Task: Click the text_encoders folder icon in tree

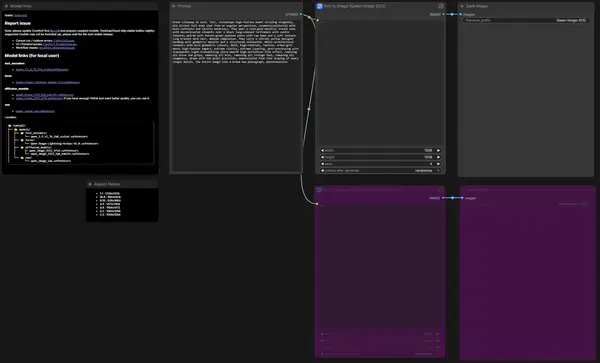Action: (x=22, y=133)
